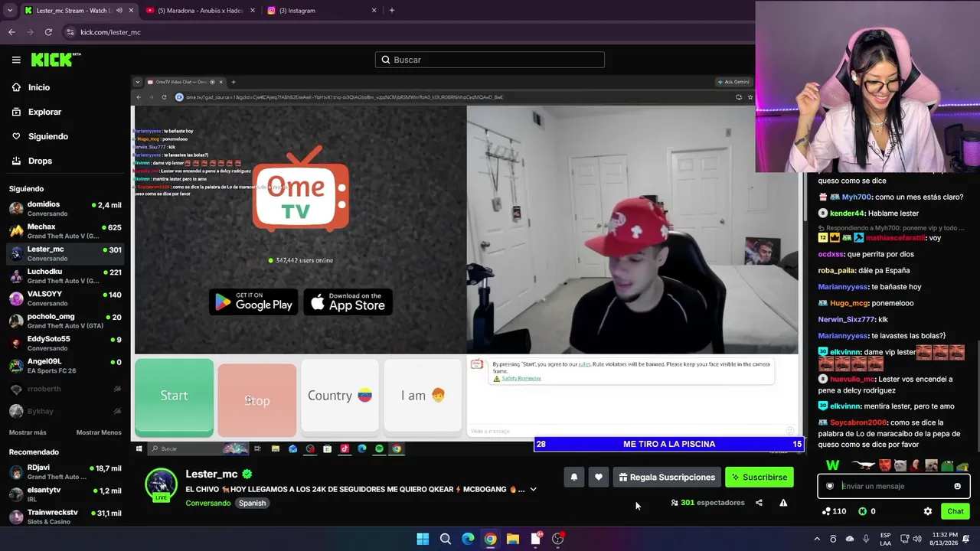980x551 pixels.
Task: Expand the browser tab search dropdown
Action: pos(9,11)
